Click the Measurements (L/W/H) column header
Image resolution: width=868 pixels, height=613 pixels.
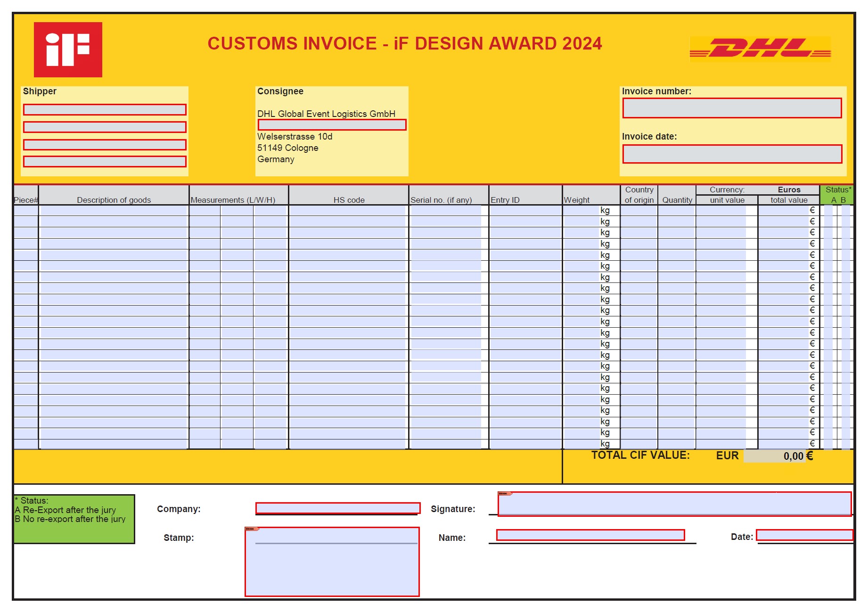coord(233,200)
